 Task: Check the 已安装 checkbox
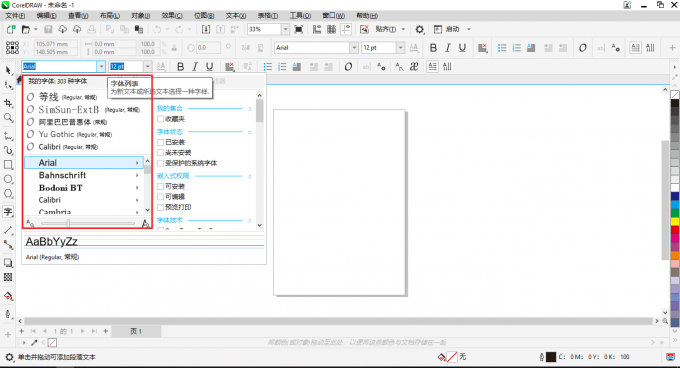(160, 142)
